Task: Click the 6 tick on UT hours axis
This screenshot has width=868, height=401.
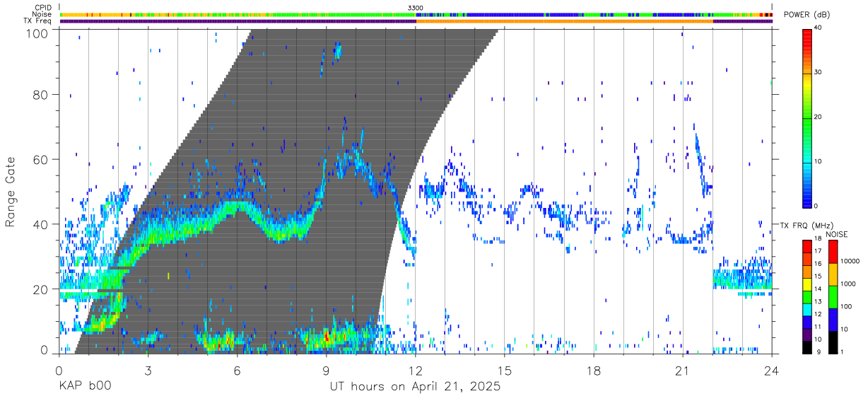Action: tap(237, 371)
